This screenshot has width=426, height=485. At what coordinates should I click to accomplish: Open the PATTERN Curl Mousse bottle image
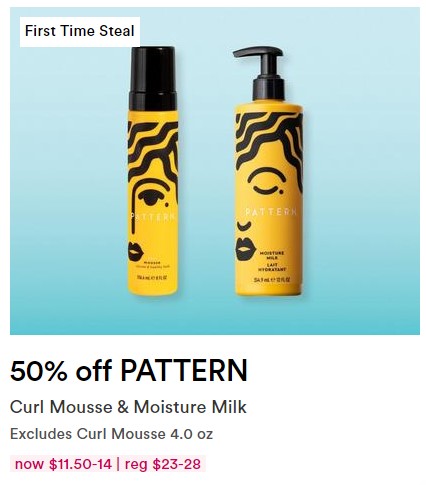pyautogui.click(x=153, y=171)
